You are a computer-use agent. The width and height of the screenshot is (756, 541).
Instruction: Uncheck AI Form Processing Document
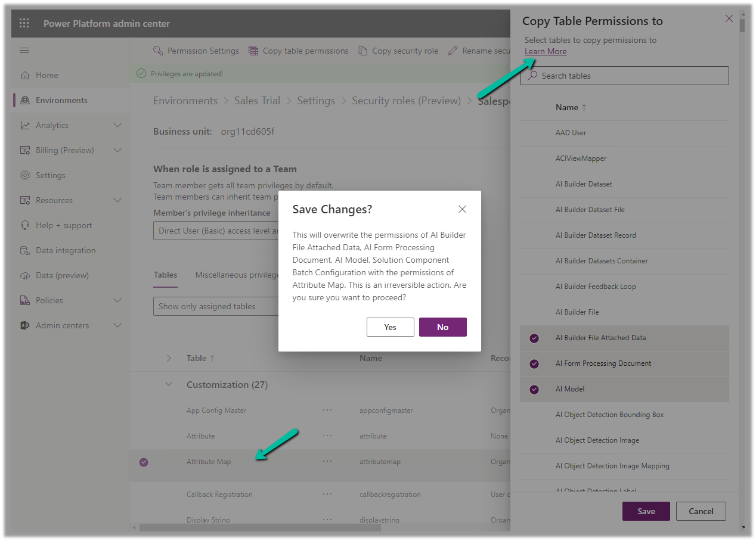point(534,363)
